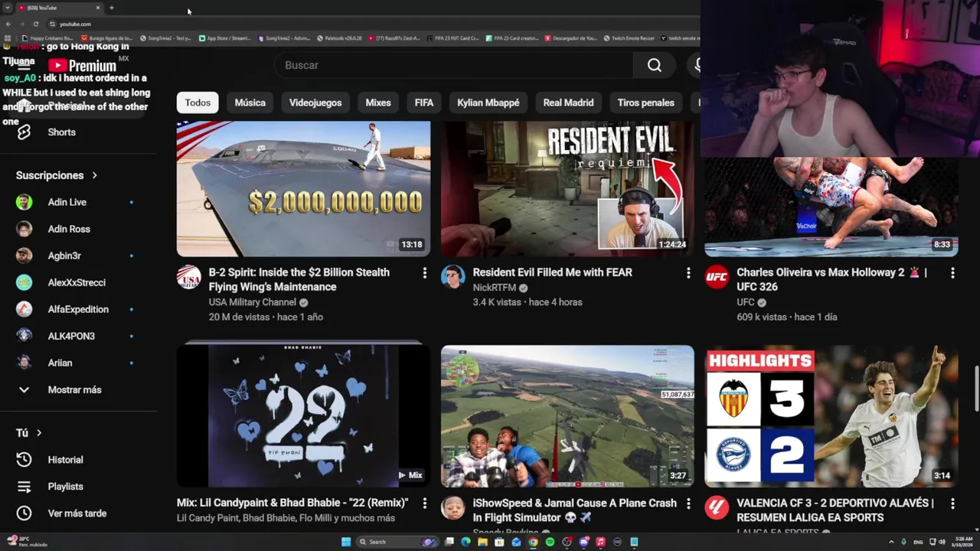Open Ariian subscription
Viewport: 980px width, 551px height.
tap(78, 363)
